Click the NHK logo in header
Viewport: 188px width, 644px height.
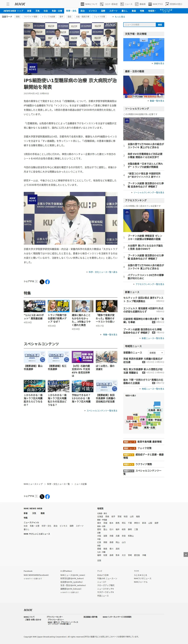pyautogui.click(x=20, y=4)
